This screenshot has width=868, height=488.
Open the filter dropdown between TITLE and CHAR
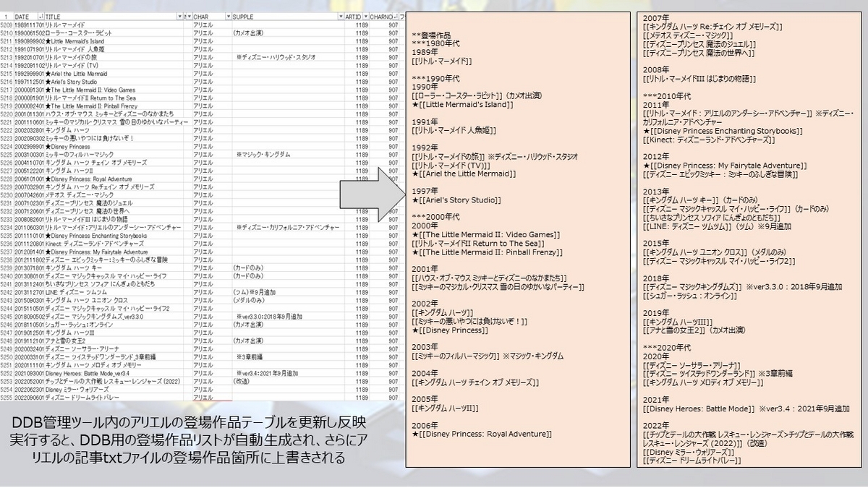(189, 16)
